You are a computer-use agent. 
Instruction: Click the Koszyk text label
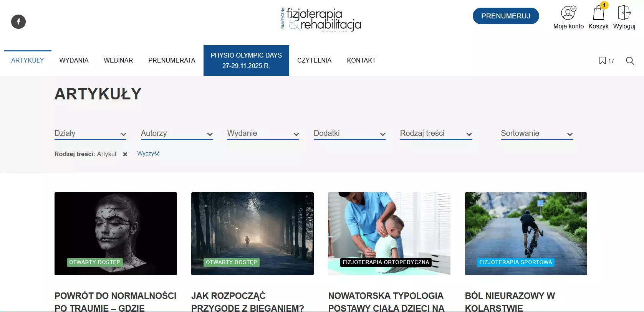tap(598, 26)
